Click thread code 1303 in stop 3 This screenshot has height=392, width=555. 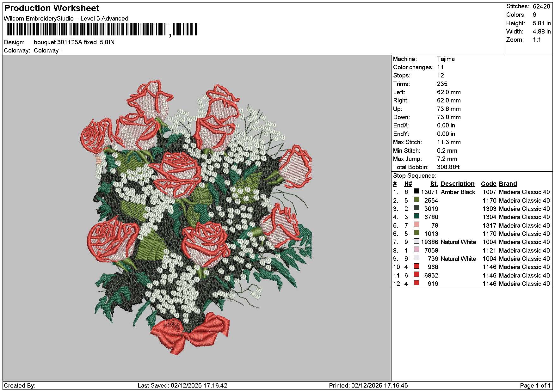coord(490,209)
